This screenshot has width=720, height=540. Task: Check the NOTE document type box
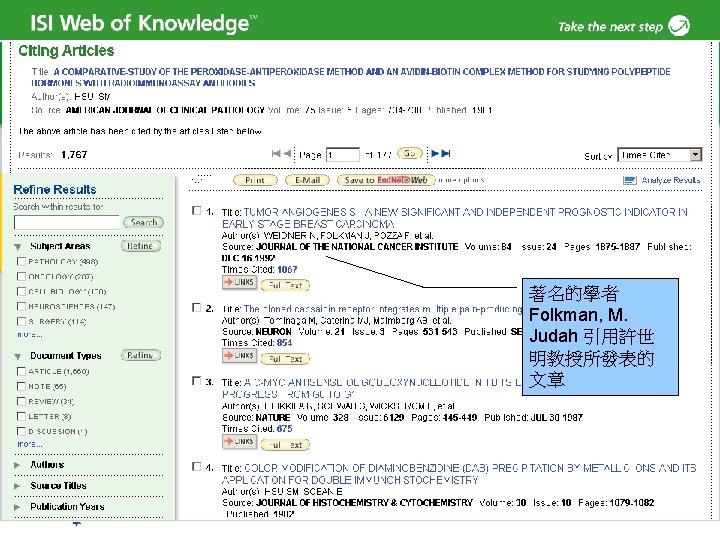[21, 386]
